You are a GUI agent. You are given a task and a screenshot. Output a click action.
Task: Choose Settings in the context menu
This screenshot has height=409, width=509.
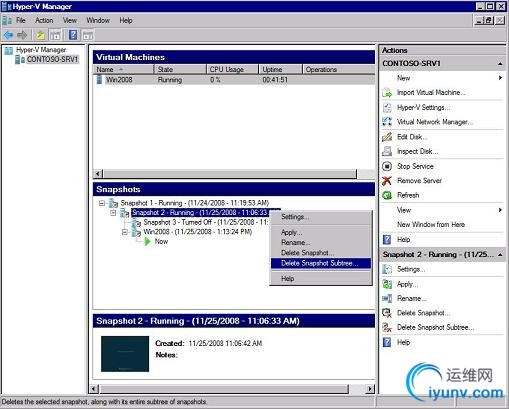tap(321, 217)
